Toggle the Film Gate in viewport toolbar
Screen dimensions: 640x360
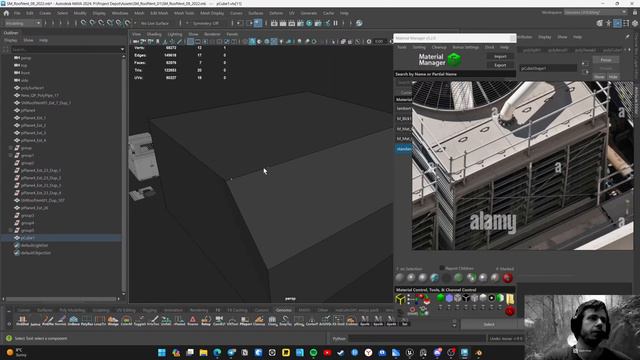pyautogui.click(x=198, y=41)
